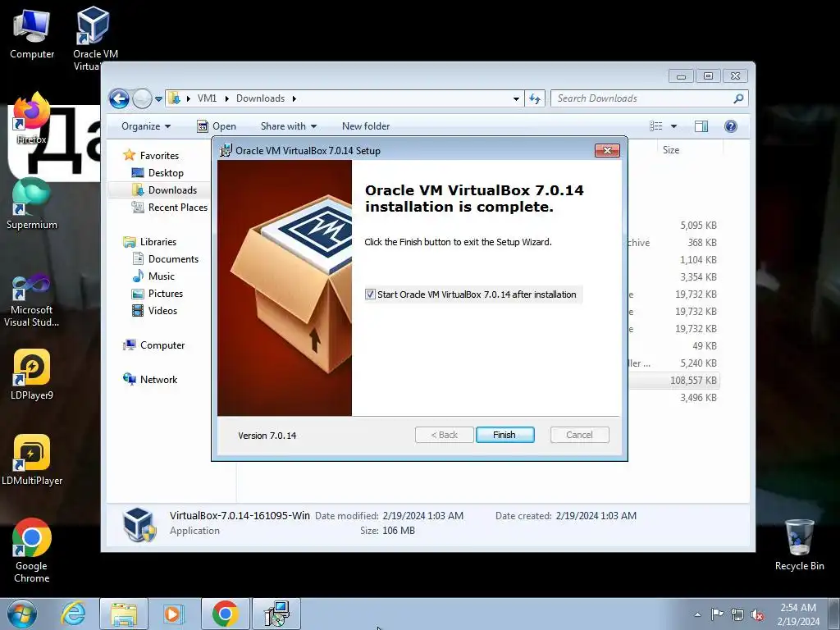The height and width of the screenshot is (630, 840).
Task: Uncheck Start Oracle VM VirtualBox after installation
Action: pos(370,294)
